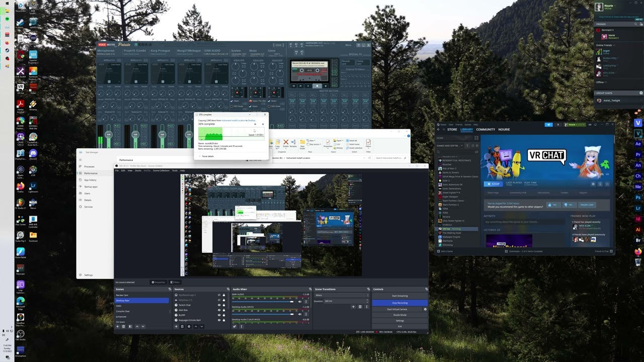Screen dimensions: 644x362
Task: Pause the file copy operation
Action: pyautogui.click(x=255, y=124)
